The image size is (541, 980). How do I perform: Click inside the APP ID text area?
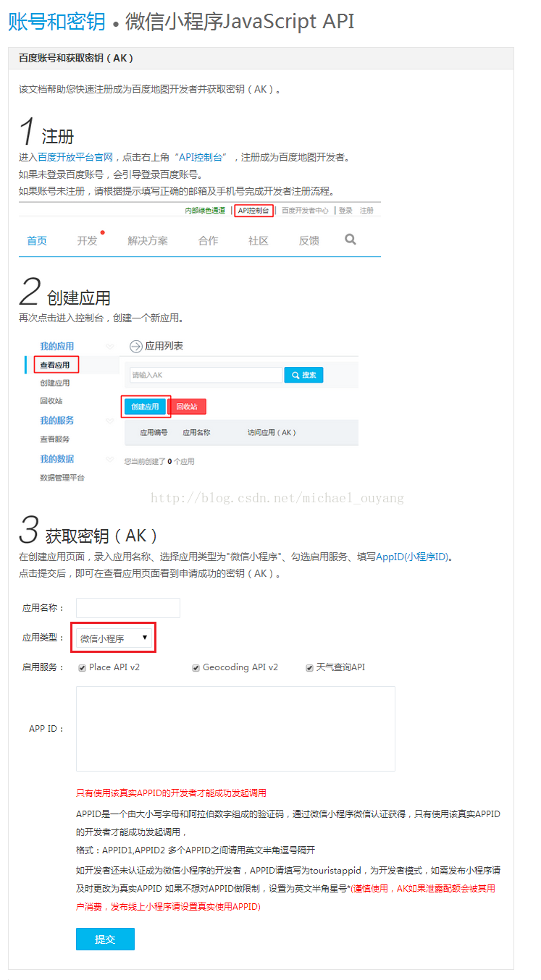[x=235, y=729]
